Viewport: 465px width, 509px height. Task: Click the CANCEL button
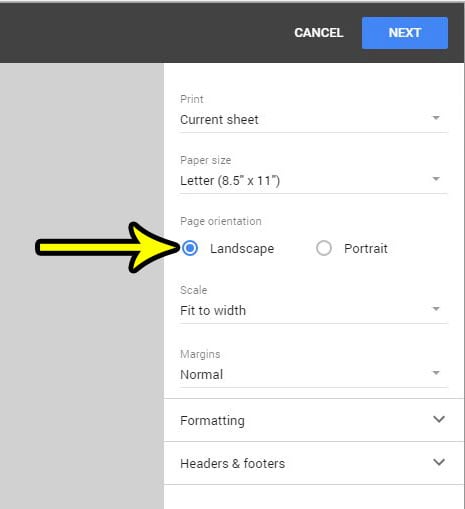319,33
